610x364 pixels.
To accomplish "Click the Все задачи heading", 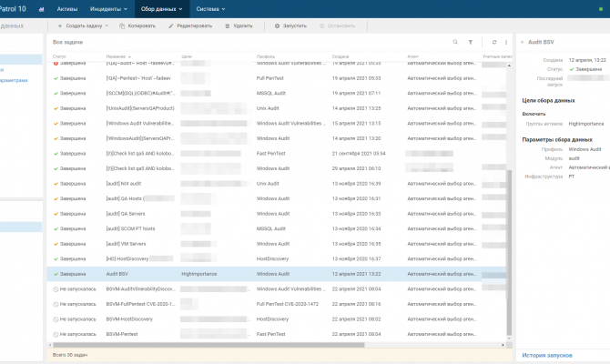I will coord(67,42).
